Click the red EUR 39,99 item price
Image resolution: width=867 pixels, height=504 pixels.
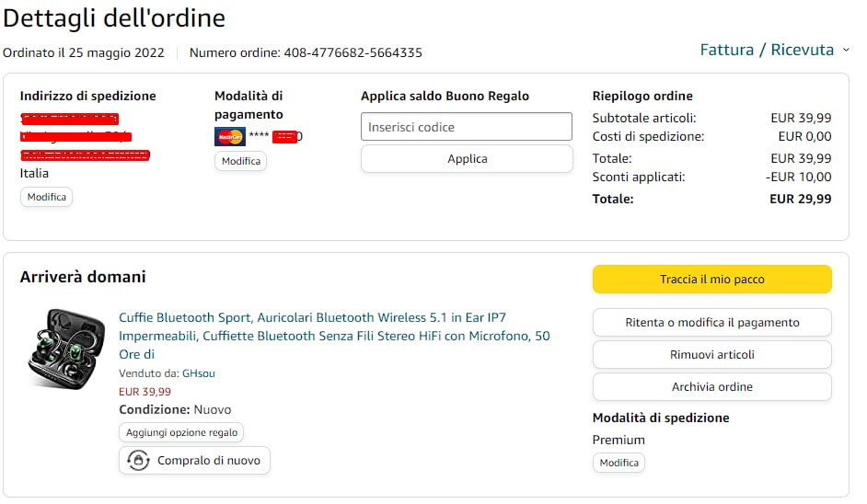pyautogui.click(x=144, y=392)
